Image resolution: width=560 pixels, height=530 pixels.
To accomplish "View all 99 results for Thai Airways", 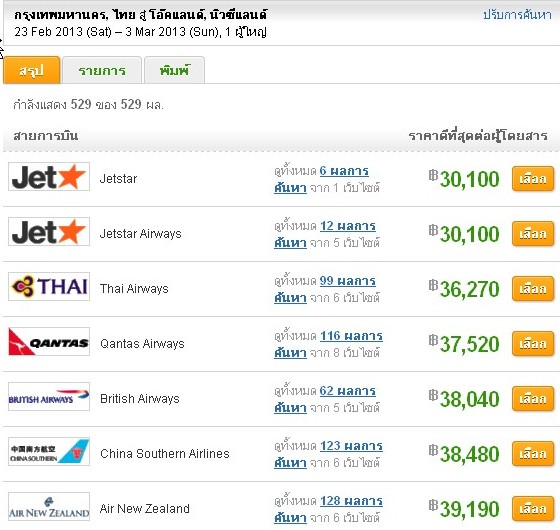I will point(348,281).
